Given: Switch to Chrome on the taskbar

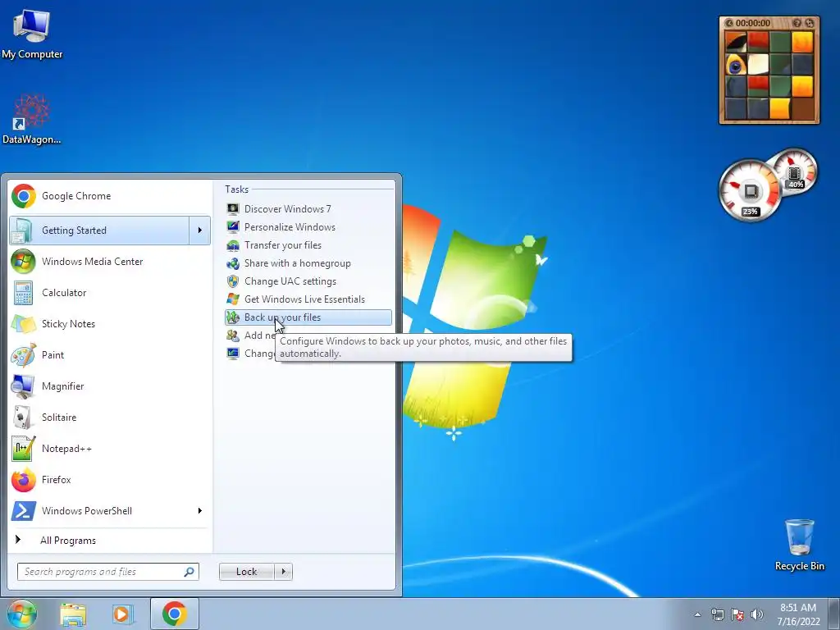Looking at the screenshot, I should (175, 614).
